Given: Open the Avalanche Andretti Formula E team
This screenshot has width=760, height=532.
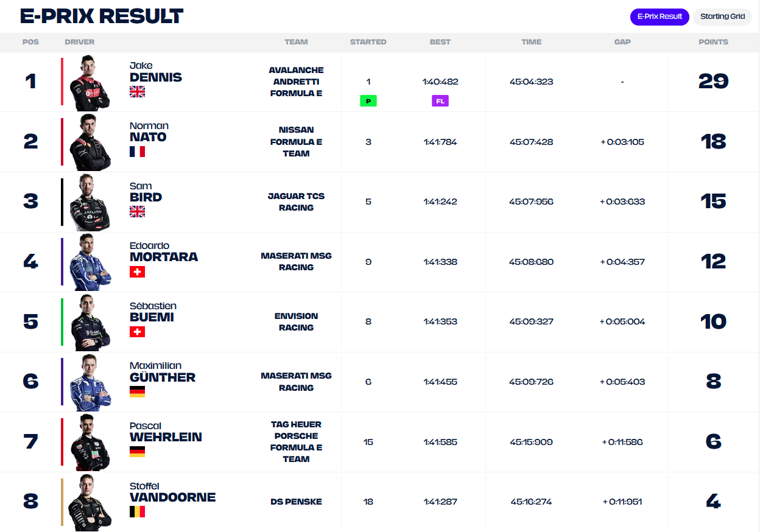Looking at the screenshot, I should pos(296,82).
